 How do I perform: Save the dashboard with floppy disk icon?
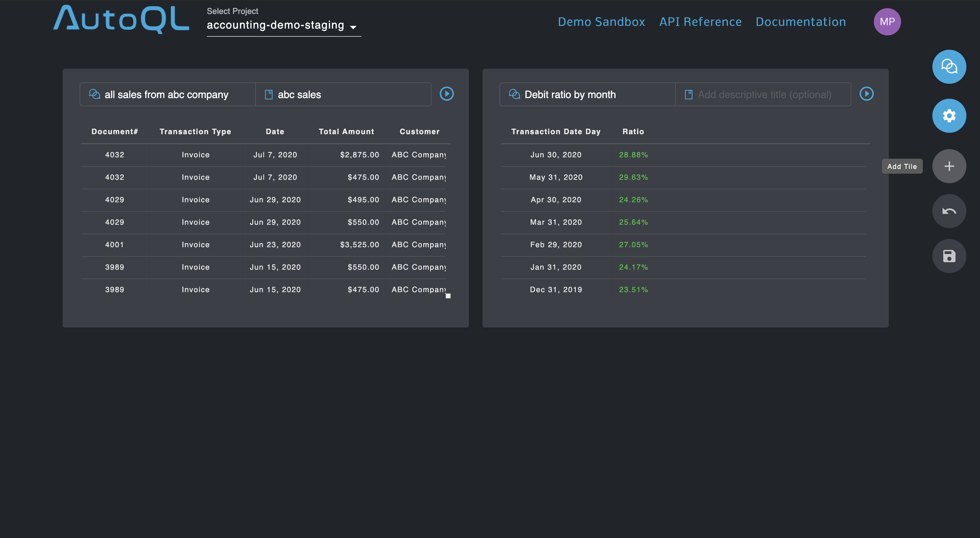tap(949, 256)
